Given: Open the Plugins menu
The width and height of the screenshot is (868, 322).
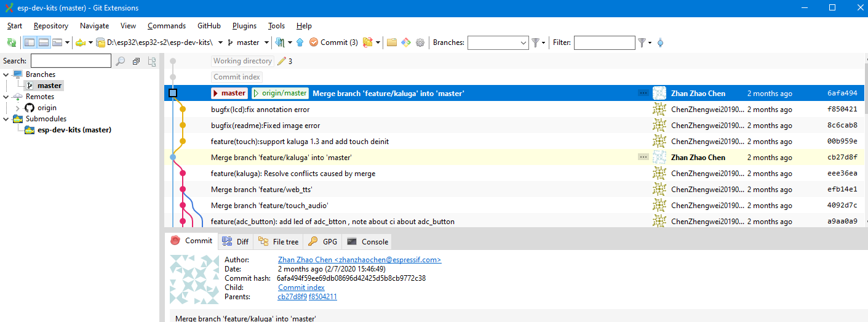Looking at the screenshot, I should pos(244,26).
